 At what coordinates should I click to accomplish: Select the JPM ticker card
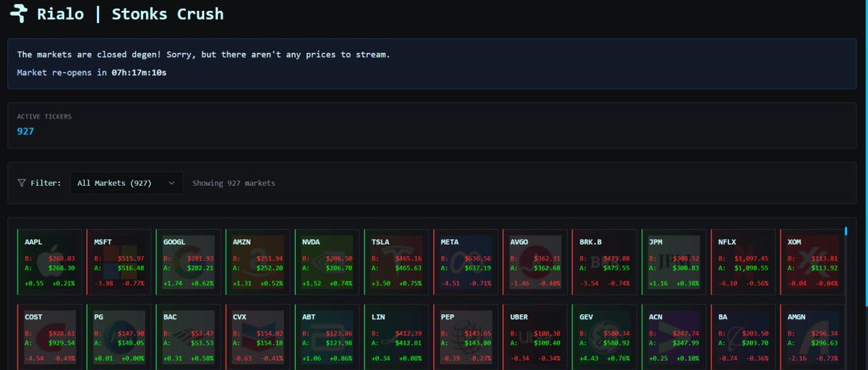673,262
